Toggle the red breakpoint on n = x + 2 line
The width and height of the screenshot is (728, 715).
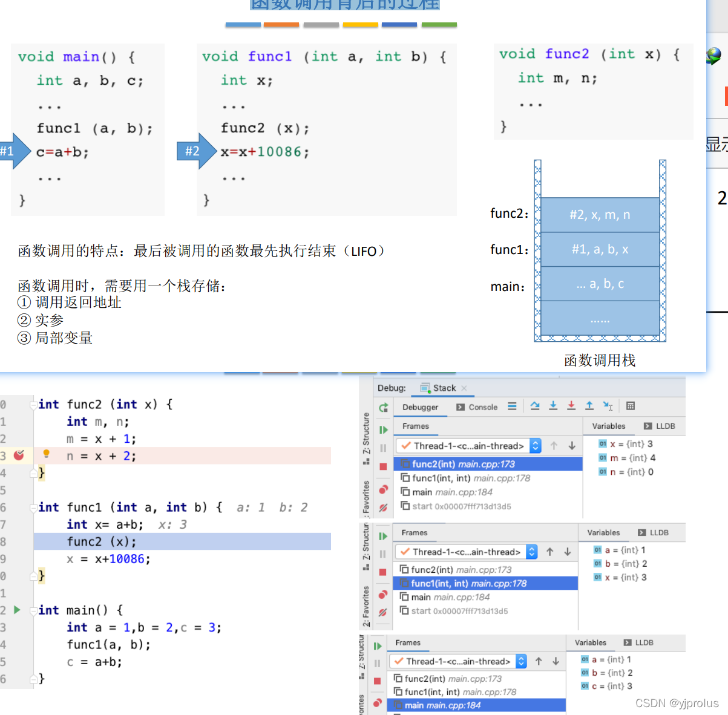click(x=19, y=455)
